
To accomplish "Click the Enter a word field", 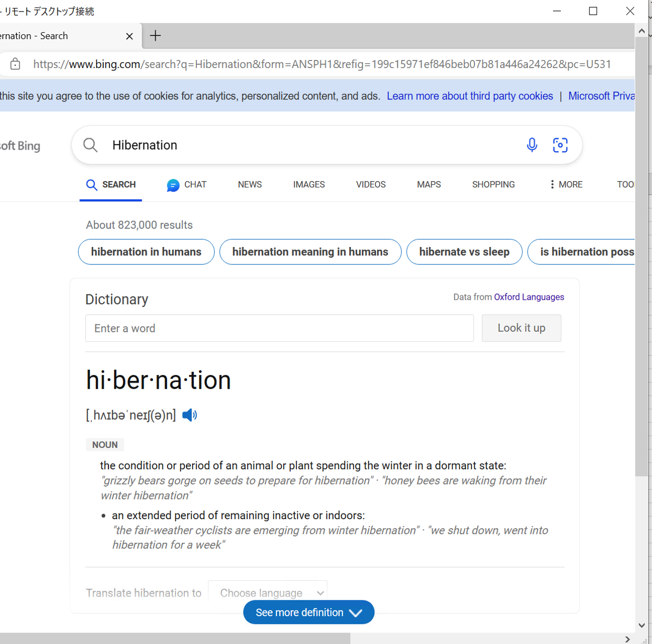I will click(279, 328).
